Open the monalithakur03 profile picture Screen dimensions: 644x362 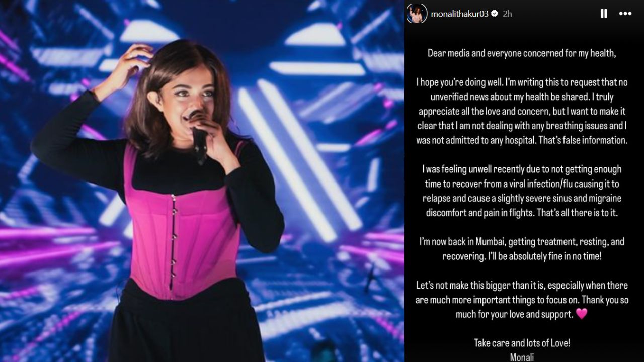(x=417, y=14)
